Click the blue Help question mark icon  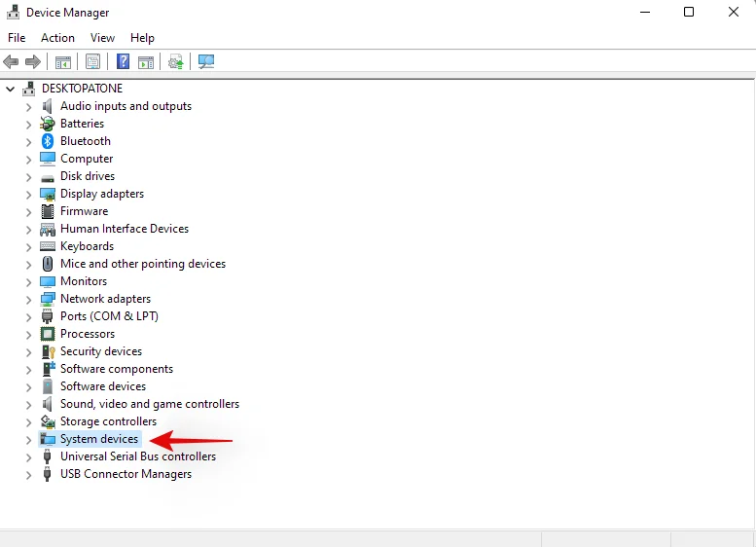[x=123, y=61]
